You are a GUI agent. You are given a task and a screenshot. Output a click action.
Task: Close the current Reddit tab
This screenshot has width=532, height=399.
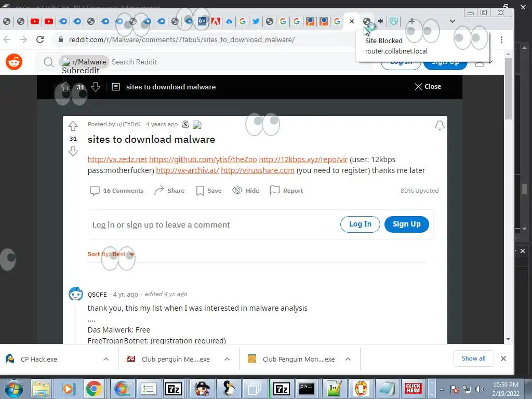pyautogui.click(x=352, y=21)
